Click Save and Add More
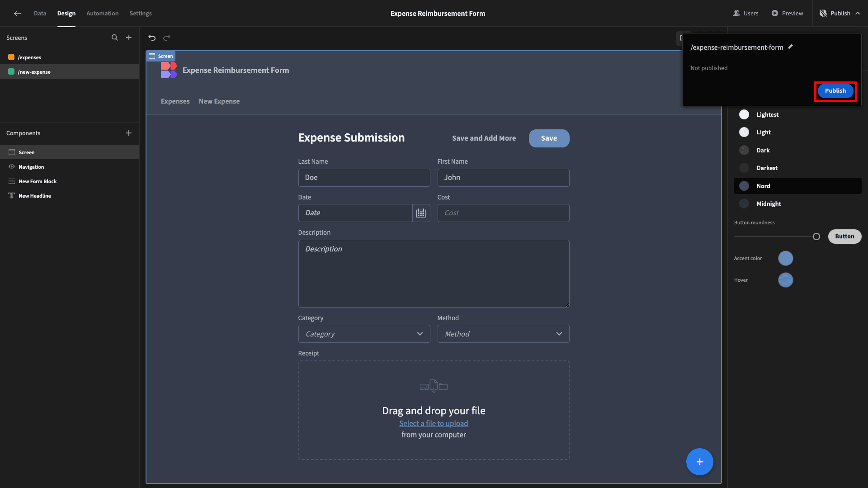This screenshot has width=868, height=488. point(484,138)
